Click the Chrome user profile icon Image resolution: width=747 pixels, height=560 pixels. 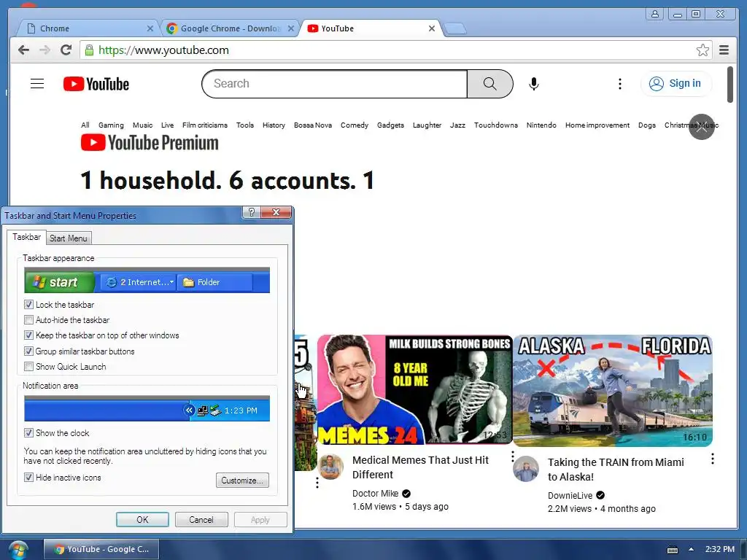pos(655,14)
